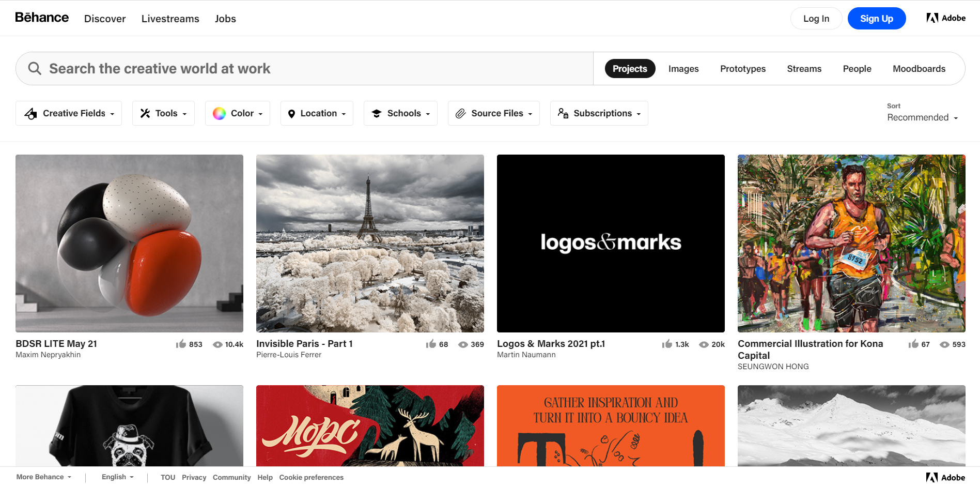Open the Community footer link
The image size is (980, 486).
click(231, 477)
